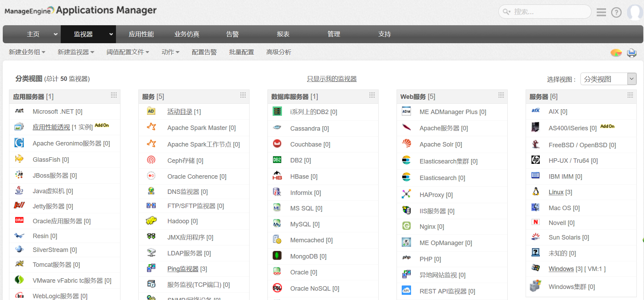Screen dimensions: 644x300
Task: Click the Apache Spark Master star icon
Action: tap(151, 127)
